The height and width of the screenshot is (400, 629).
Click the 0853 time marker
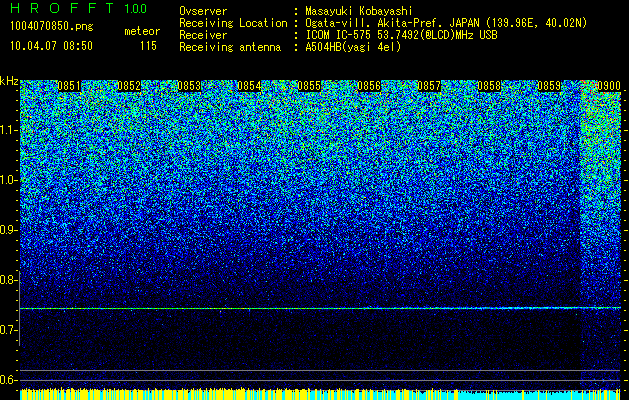(189, 86)
